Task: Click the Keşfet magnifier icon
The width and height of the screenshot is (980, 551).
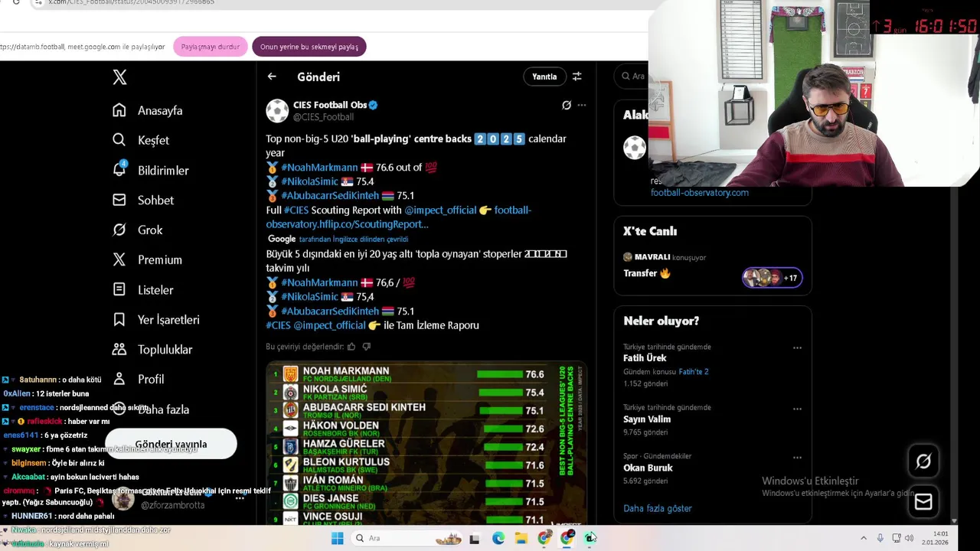Action: click(x=119, y=140)
